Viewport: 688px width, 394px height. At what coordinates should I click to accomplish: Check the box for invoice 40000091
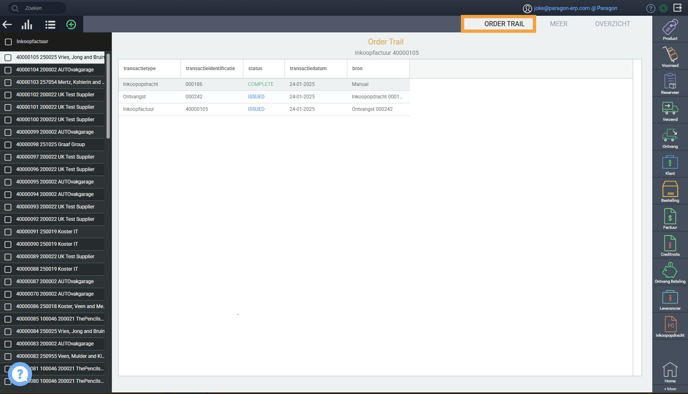coord(8,232)
